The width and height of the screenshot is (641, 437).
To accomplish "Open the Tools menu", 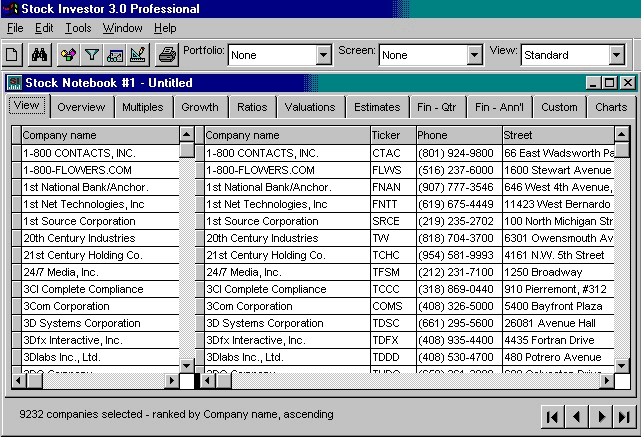I will pos(78,28).
